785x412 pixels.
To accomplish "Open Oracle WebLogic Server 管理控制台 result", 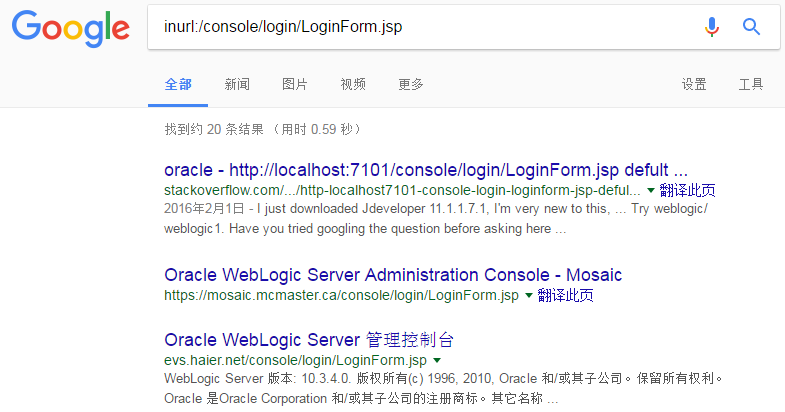I will click(309, 340).
